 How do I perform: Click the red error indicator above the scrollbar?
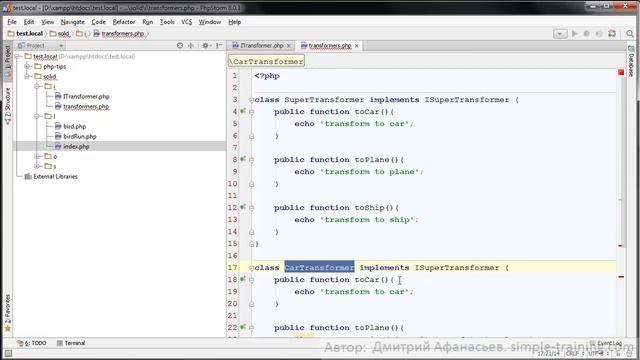(621, 72)
